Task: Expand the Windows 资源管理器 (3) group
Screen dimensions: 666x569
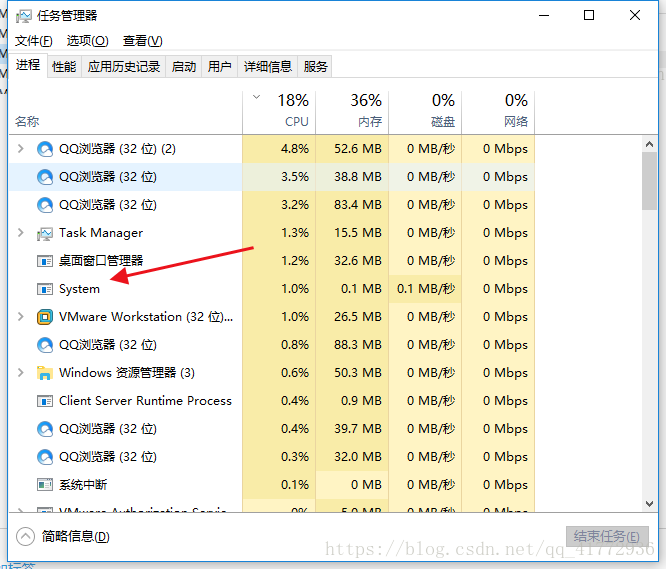Action: (20, 373)
